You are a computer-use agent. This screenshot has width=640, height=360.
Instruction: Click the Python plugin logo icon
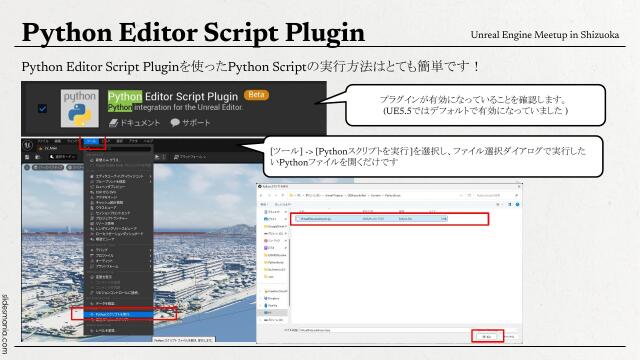80,109
